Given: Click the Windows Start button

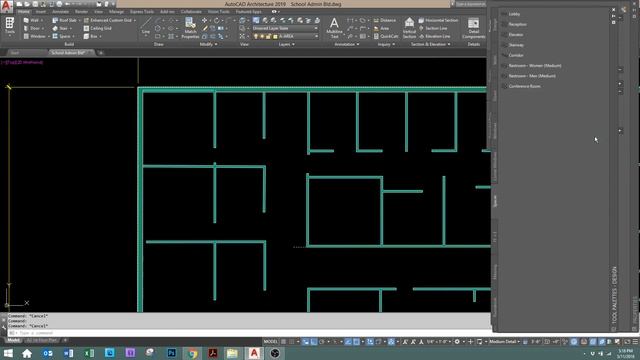Looking at the screenshot, I should click(x=8, y=353).
